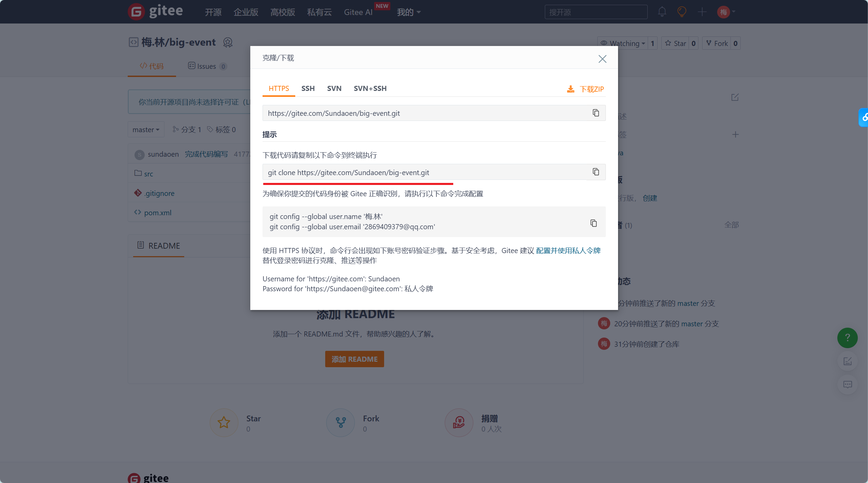Click the Star icon at bottom

click(x=224, y=422)
